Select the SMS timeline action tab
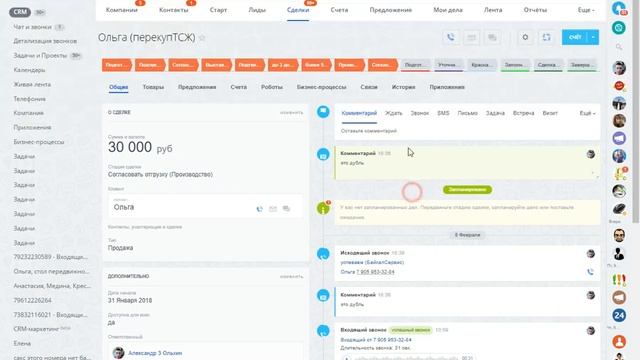The height and width of the screenshot is (360, 640). point(443,113)
